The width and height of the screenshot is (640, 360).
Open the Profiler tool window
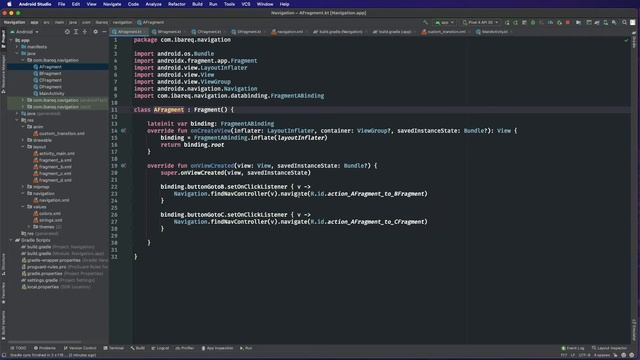[184, 348]
